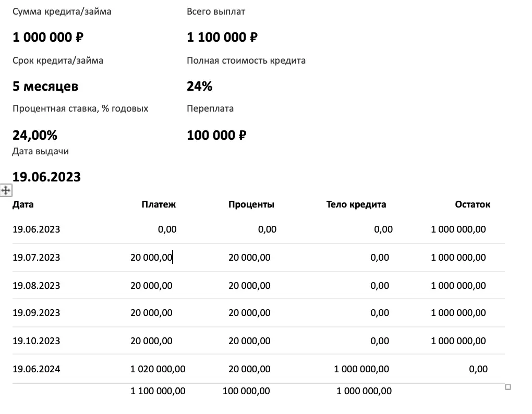Click the 19.07.2023 date cell

[x=37, y=258]
